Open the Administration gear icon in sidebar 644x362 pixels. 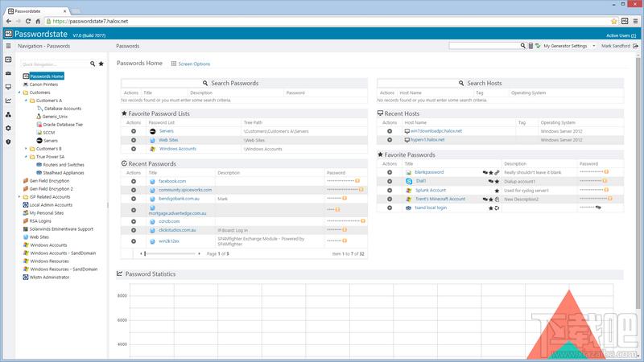(8, 128)
